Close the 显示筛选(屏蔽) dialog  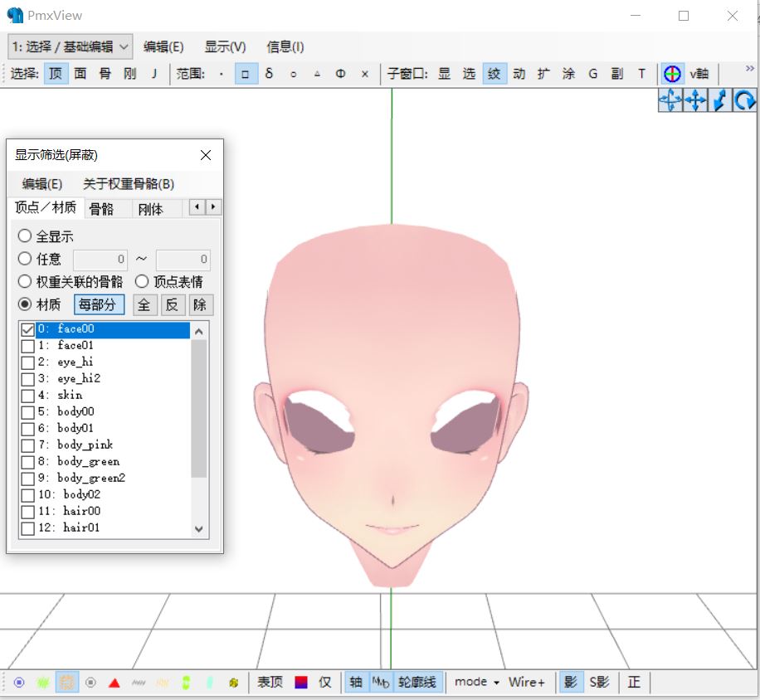click(206, 155)
